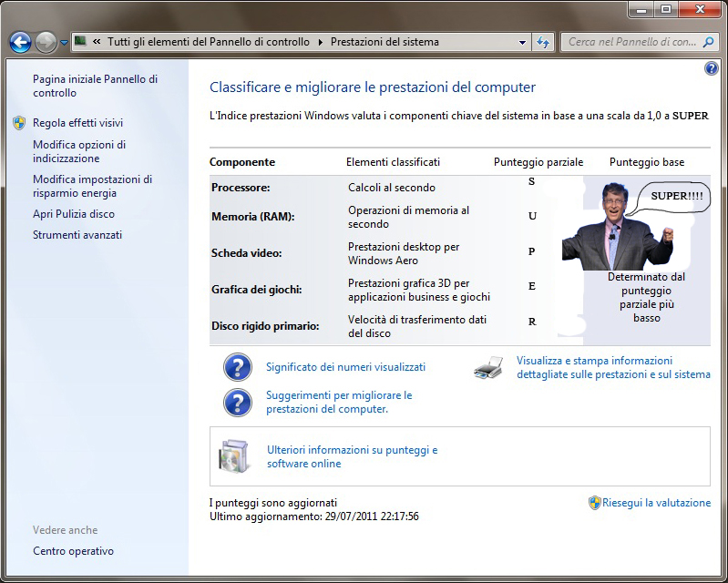The width and height of the screenshot is (728, 583).
Task: Open 'Suggerimenti per migliorare le prestazioni' link
Action: point(339,402)
